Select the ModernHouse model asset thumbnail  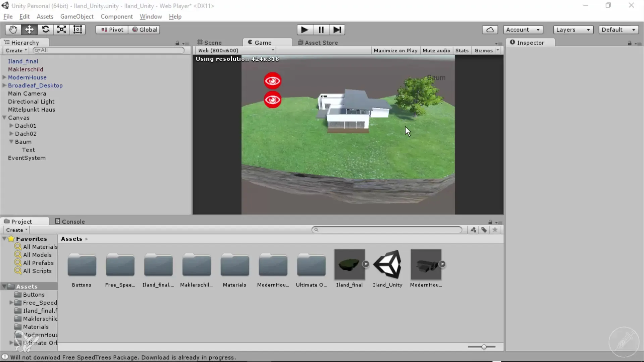coord(426,264)
